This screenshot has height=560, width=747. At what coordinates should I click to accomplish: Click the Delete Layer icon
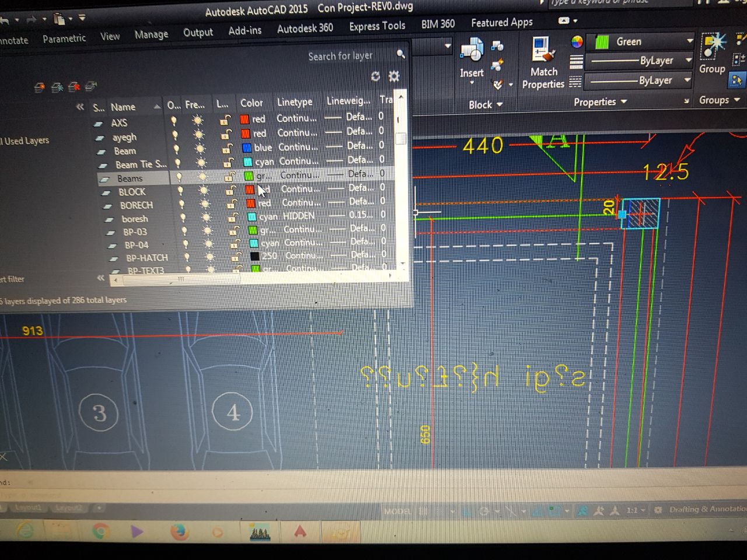74,87
